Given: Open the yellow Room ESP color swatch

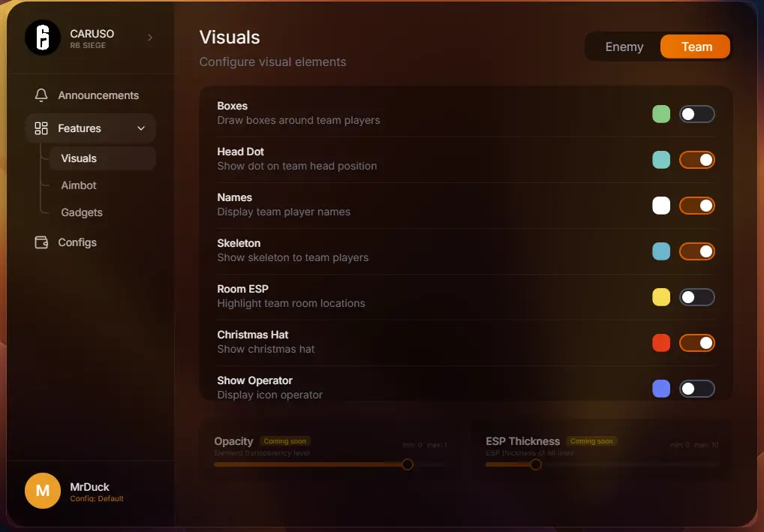Looking at the screenshot, I should point(661,297).
